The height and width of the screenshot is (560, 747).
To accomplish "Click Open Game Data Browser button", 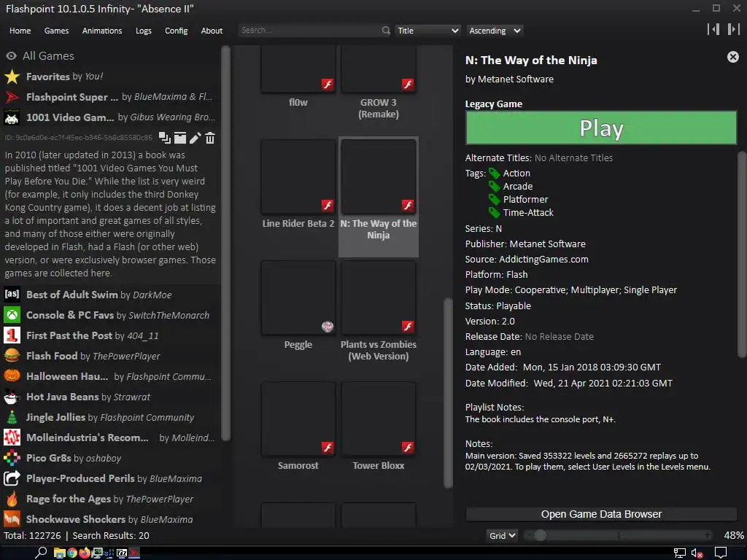I will tap(601, 514).
